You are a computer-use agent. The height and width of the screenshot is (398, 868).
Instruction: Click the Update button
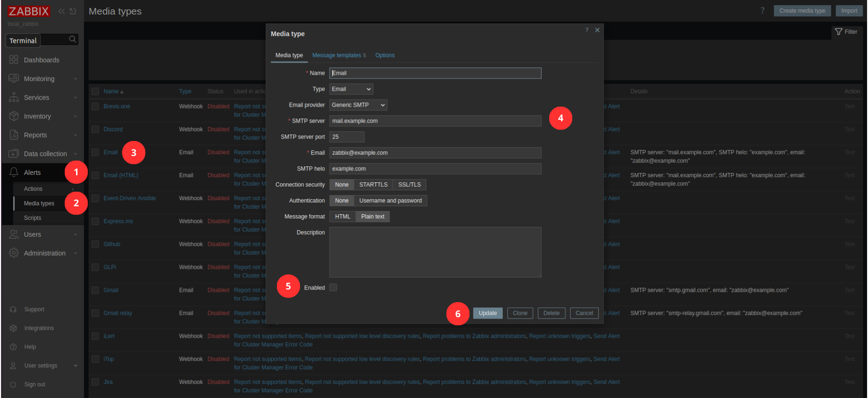(488, 313)
